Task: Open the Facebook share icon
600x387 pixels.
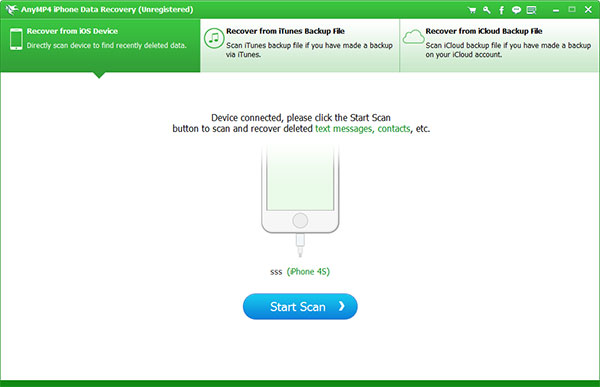Action: point(501,10)
